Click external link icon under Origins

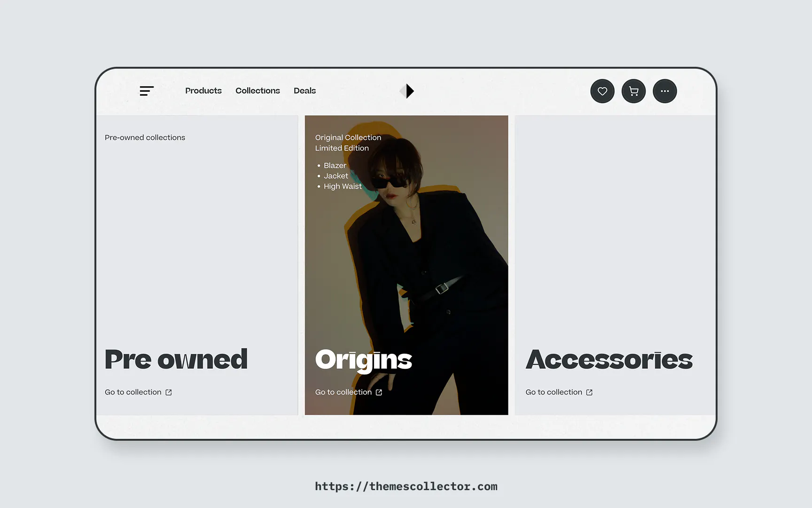pos(379,392)
